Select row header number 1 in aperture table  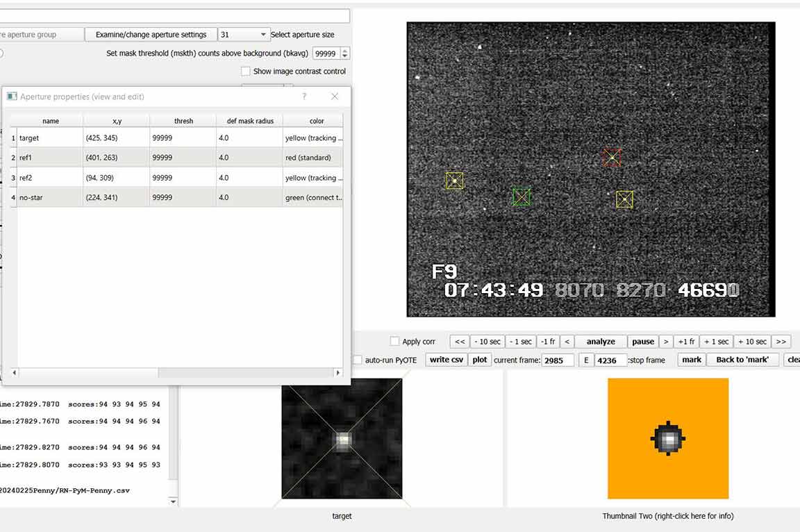coord(14,138)
